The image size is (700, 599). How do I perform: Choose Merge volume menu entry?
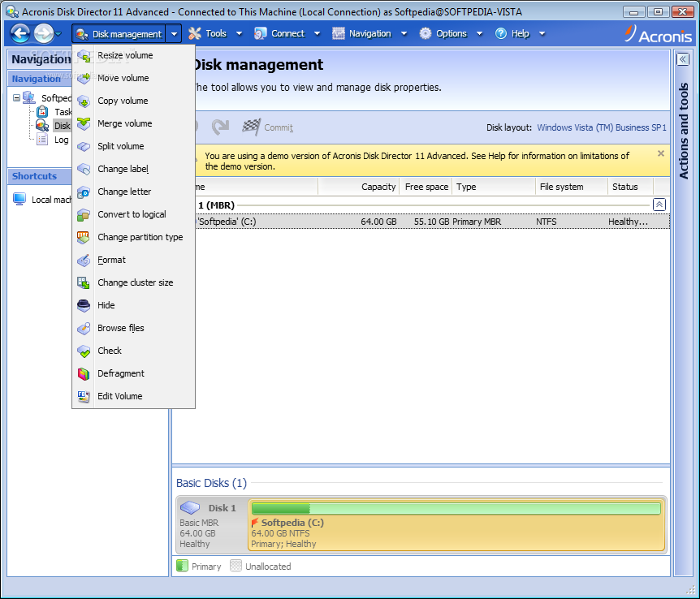[x=133, y=123]
